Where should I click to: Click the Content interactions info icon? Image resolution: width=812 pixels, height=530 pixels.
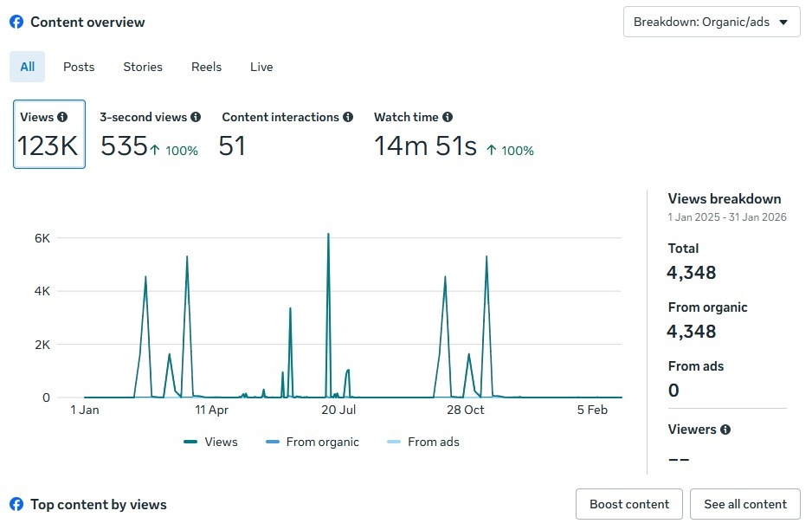[x=348, y=117]
